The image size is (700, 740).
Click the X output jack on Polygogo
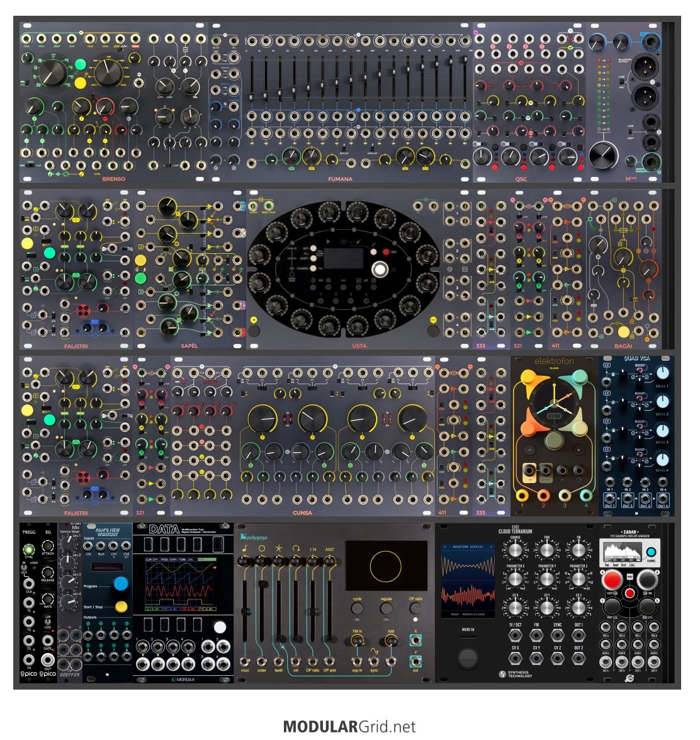click(415, 640)
